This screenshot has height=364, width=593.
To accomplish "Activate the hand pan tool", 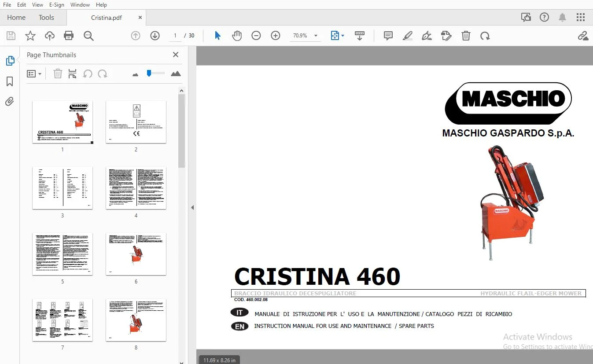I will pyautogui.click(x=237, y=36).
